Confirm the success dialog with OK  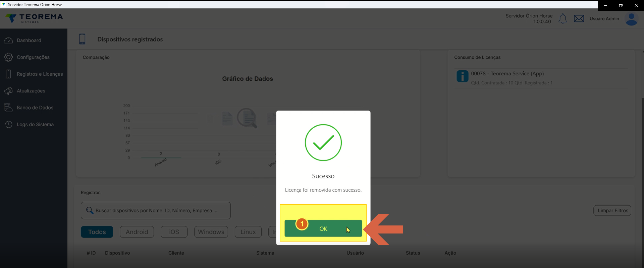pyautogui.click(x=323, y=228)
